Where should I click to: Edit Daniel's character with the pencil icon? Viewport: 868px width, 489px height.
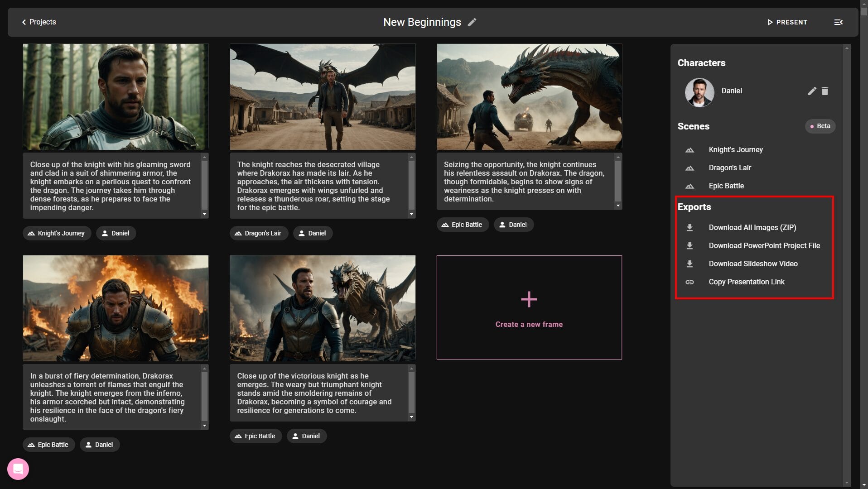pyautogui.click(x=811, y=91)
